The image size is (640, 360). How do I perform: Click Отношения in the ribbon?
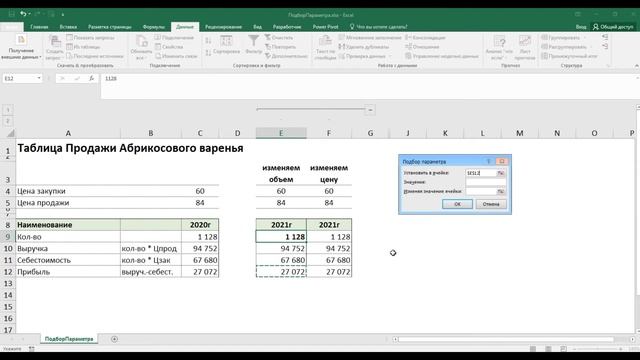pos(422,47)
